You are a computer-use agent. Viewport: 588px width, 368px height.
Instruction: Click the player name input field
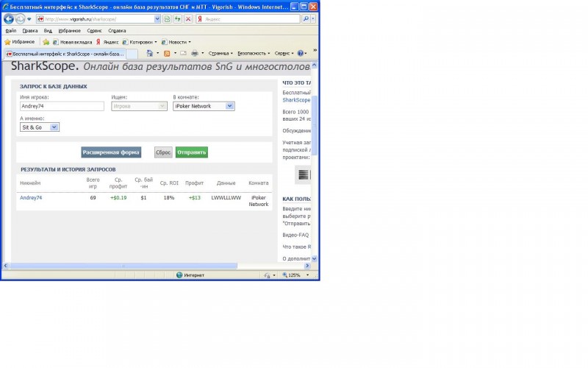62,106
